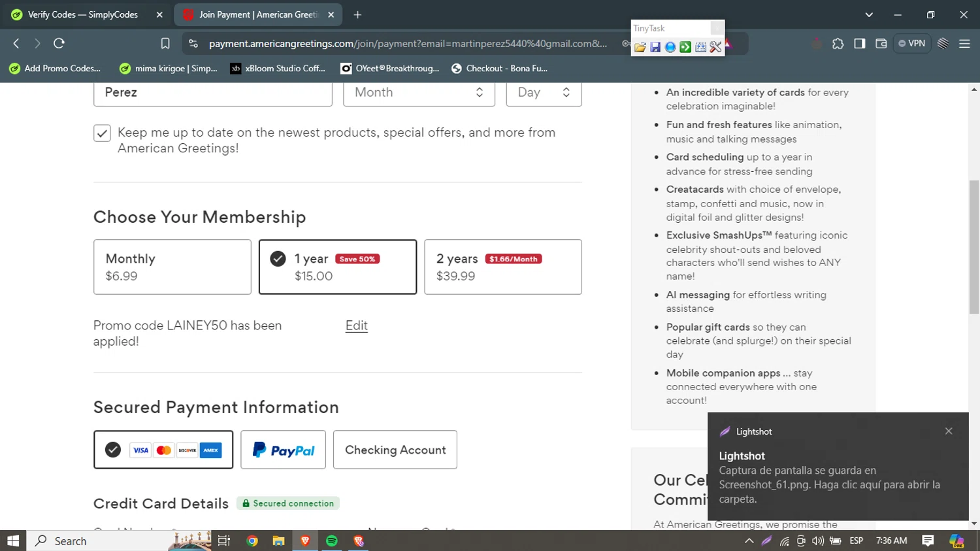Open the xBloom Studio Coffee bookmark
Image resolution: width=980 pixels, height=551 pixels.
pyautogui.click(x=278, y=68)
